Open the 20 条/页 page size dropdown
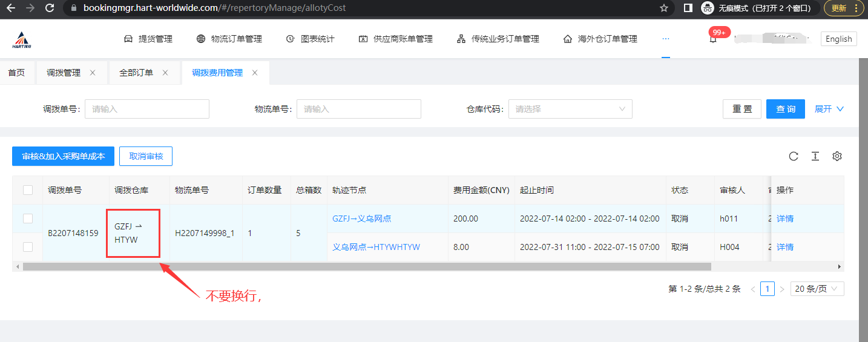This screenshot has height=342, width=868. (x=817, y=289)
